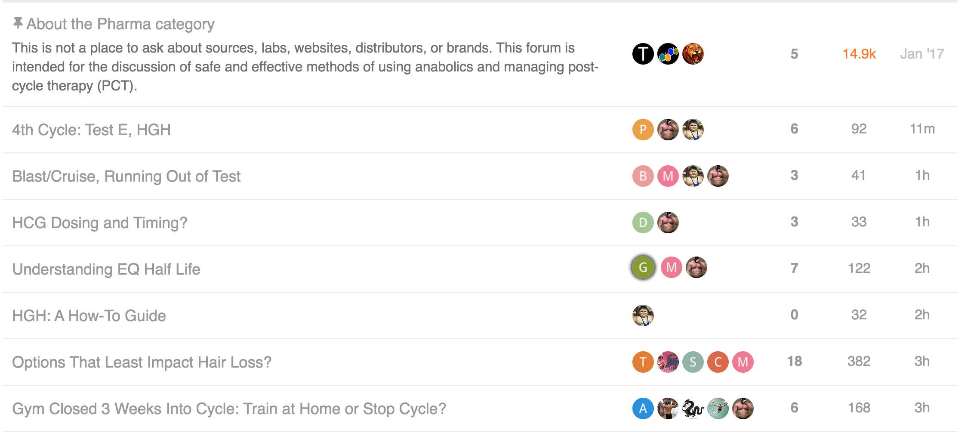
Task: Open the 4th Cycle: Test E, HGH topic
Action: 91,130
